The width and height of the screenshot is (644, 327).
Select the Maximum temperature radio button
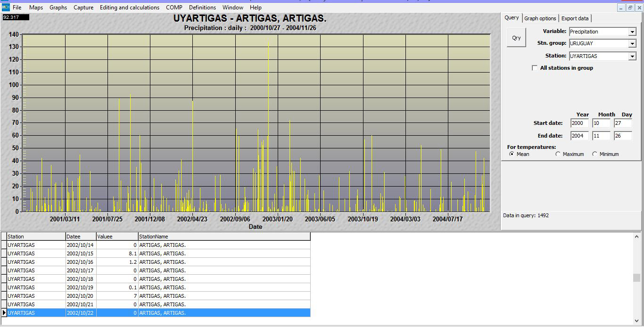tap(558, 154)
